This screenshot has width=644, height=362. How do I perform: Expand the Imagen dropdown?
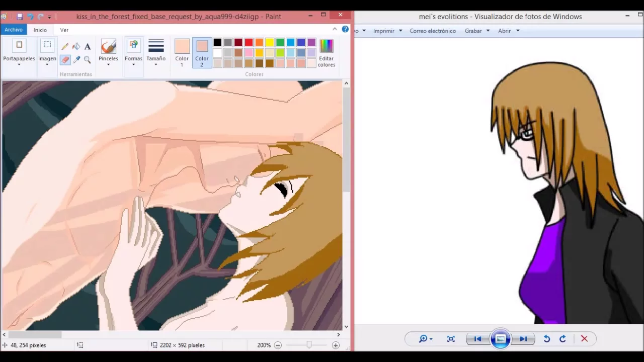coord(47,64)
